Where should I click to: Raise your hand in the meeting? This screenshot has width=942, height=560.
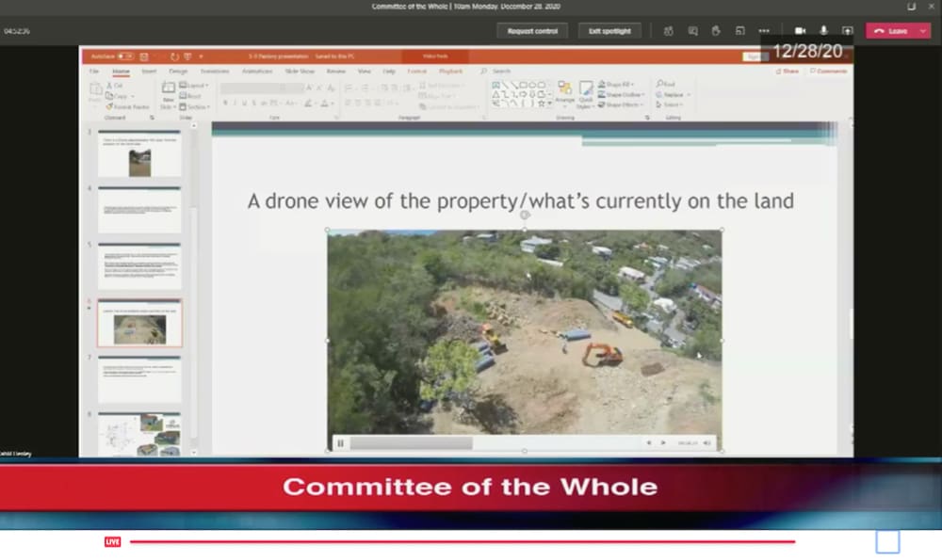tap(716, 31)
